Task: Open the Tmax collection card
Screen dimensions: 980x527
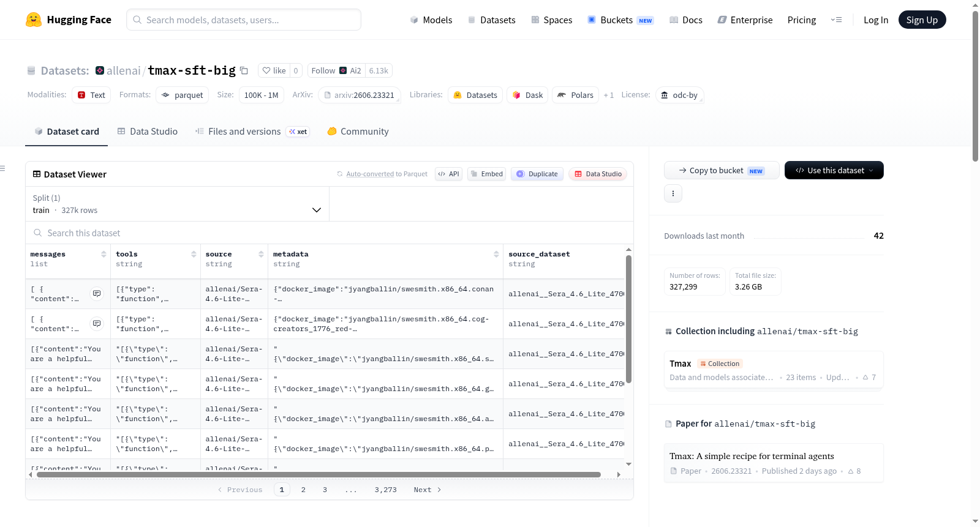Action: pos(774,370)
